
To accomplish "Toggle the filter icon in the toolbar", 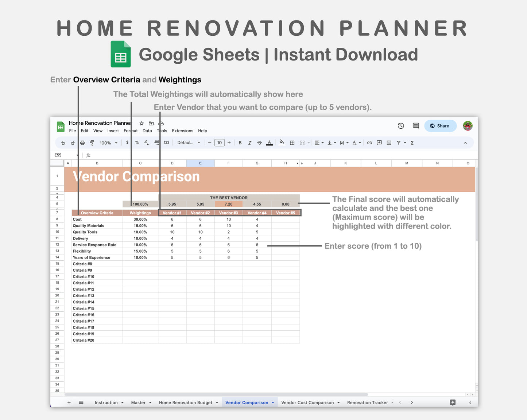I will [x=398, y=143].
